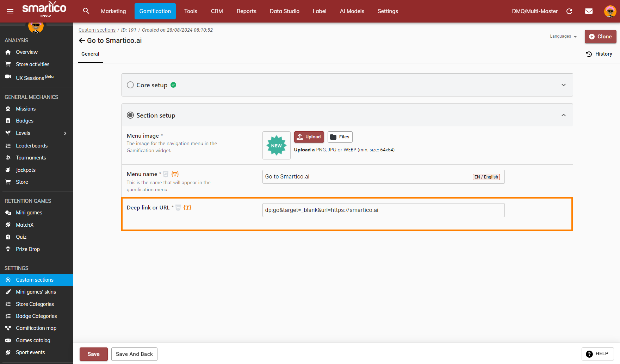This screenshot has width=620, height=364.
Task: Click the back arrow beside page title
Action: (x=82, y=40)
